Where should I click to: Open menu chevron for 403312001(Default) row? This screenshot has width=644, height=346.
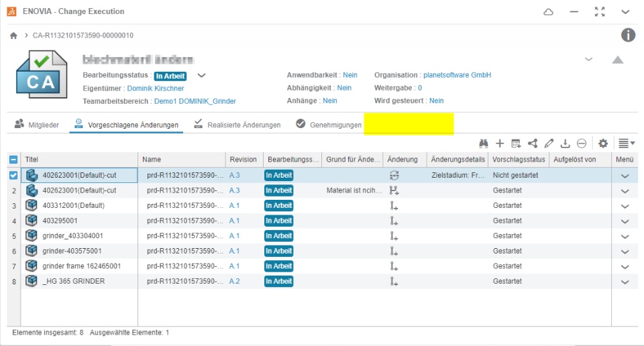[625, 207]
